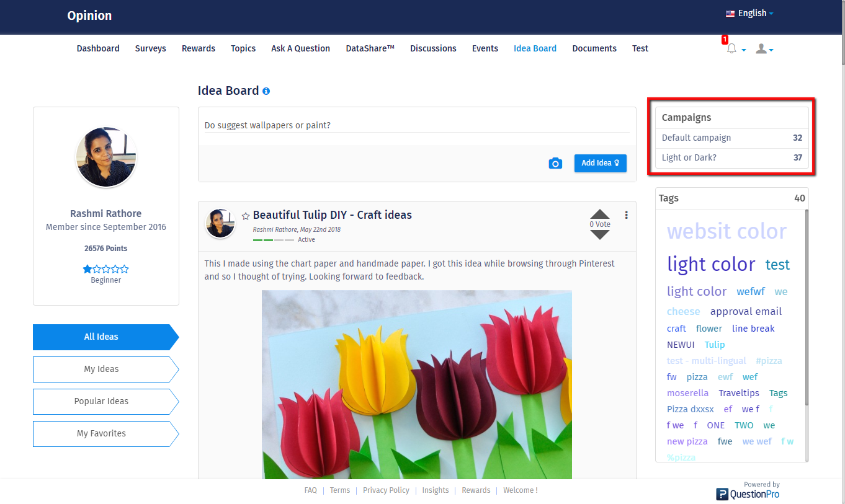
Task: Upvote the Beautiful Tulip DIY idea
Action: click(x=600, y=214)
